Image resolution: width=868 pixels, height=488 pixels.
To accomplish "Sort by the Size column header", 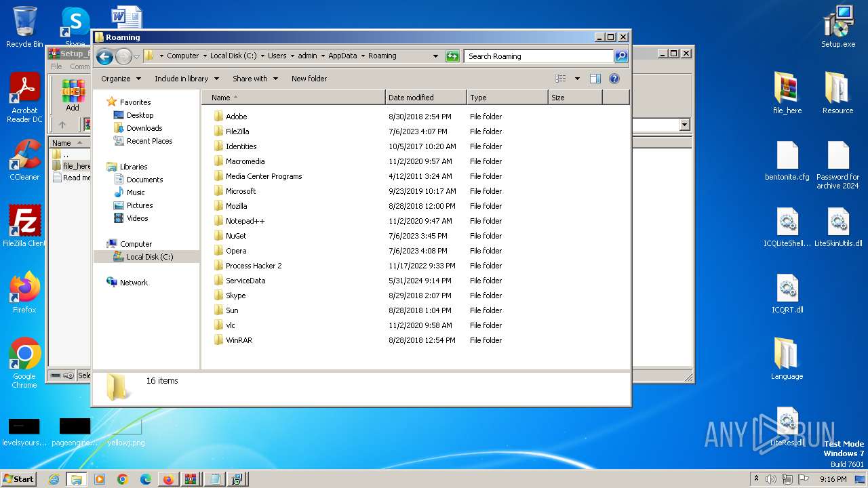I will (x=575, y=98).
